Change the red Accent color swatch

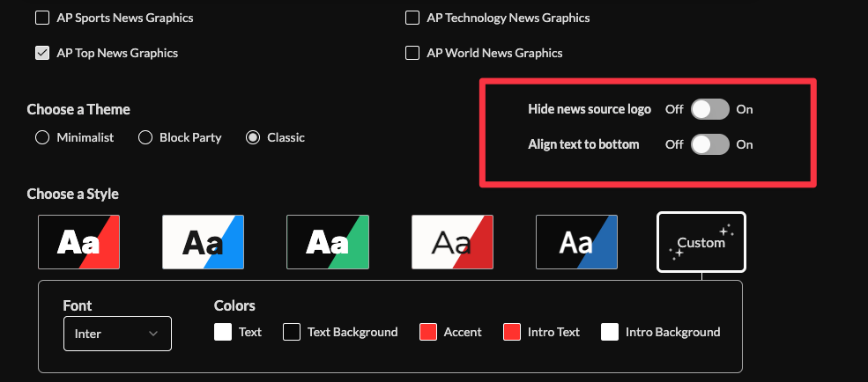coord(428,332)
